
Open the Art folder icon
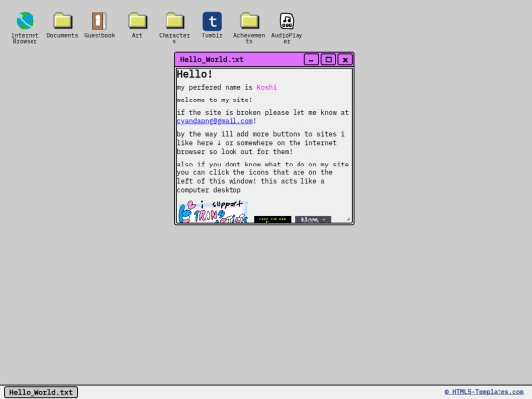tap(137, 26)
